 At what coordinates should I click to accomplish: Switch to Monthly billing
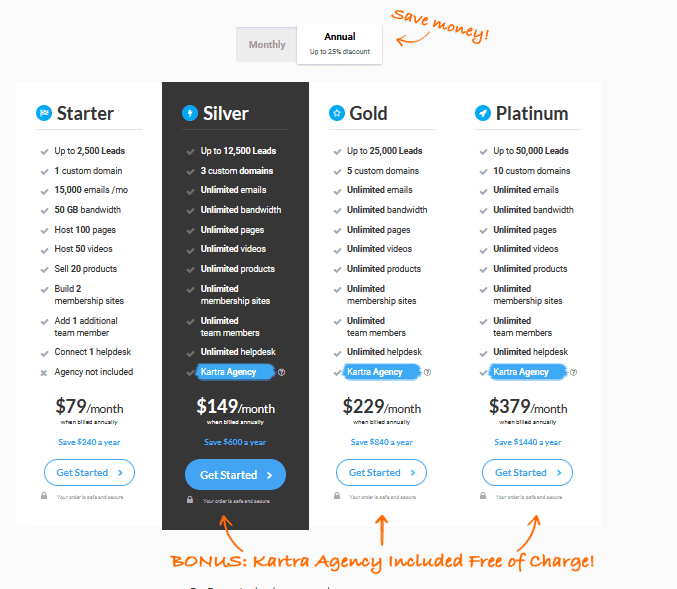[267, 45]
